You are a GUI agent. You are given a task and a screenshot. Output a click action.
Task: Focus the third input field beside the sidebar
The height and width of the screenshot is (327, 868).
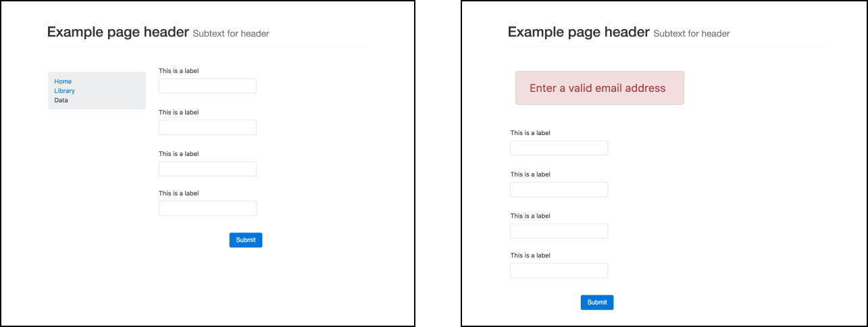(207, 169)
